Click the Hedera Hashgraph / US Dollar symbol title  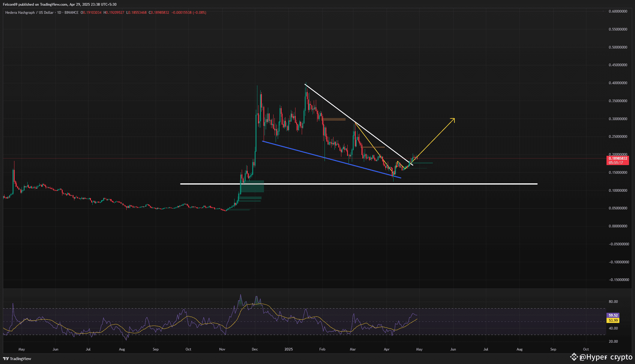pyautogui.click(x=29, y=13)
